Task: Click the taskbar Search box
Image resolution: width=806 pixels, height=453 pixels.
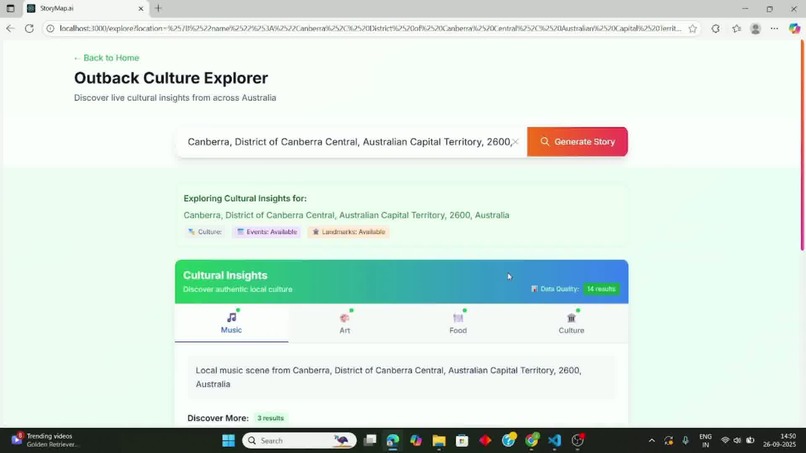Action: click(x=299, y=441)
